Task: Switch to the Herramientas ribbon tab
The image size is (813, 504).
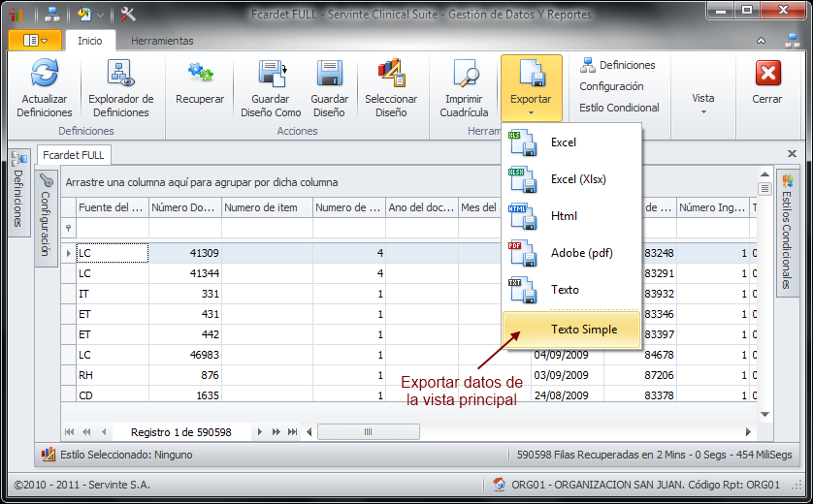Action: [x=162, y=41]
